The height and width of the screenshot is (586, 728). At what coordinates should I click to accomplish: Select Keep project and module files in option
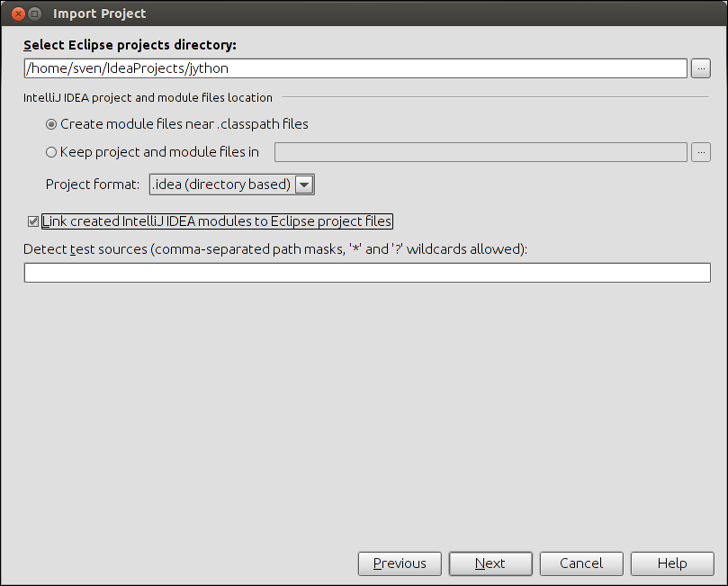51,152
